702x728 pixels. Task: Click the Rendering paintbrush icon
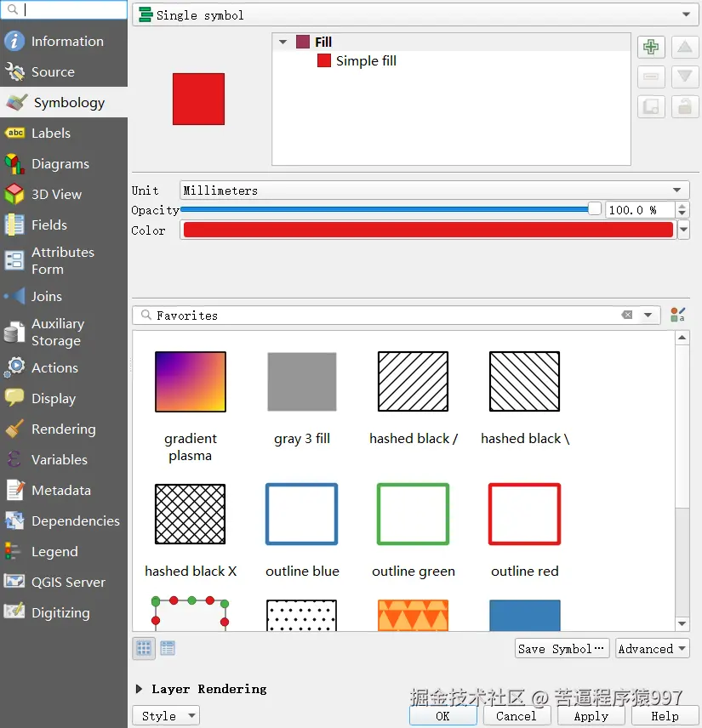(14, 429)
